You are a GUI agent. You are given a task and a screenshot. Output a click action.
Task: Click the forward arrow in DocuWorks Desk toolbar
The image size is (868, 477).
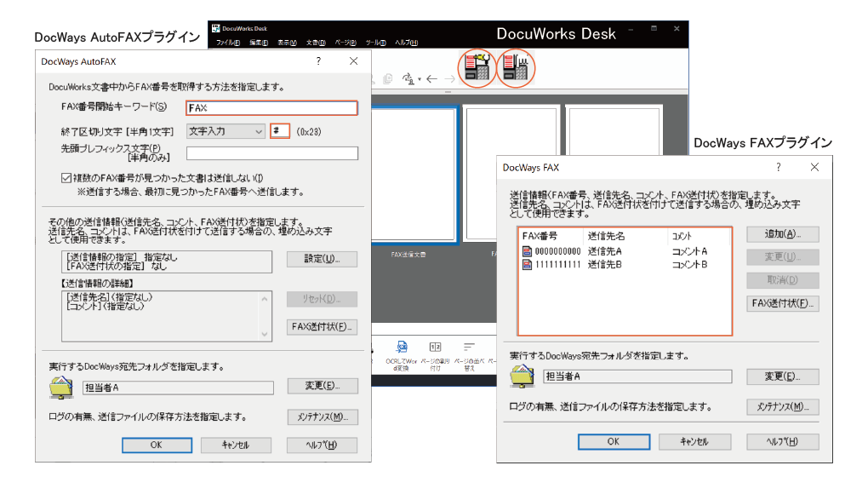(449, 79)
